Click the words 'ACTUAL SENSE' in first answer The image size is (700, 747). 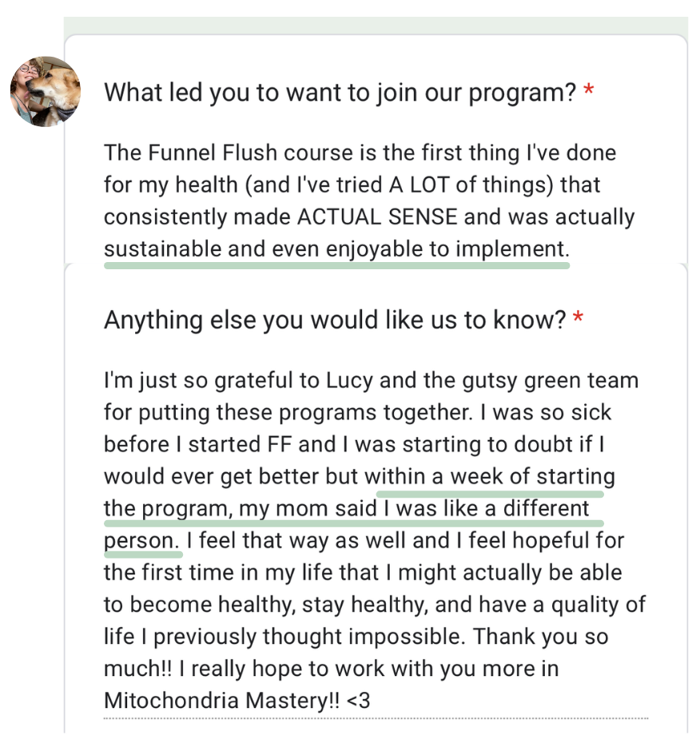377,217
